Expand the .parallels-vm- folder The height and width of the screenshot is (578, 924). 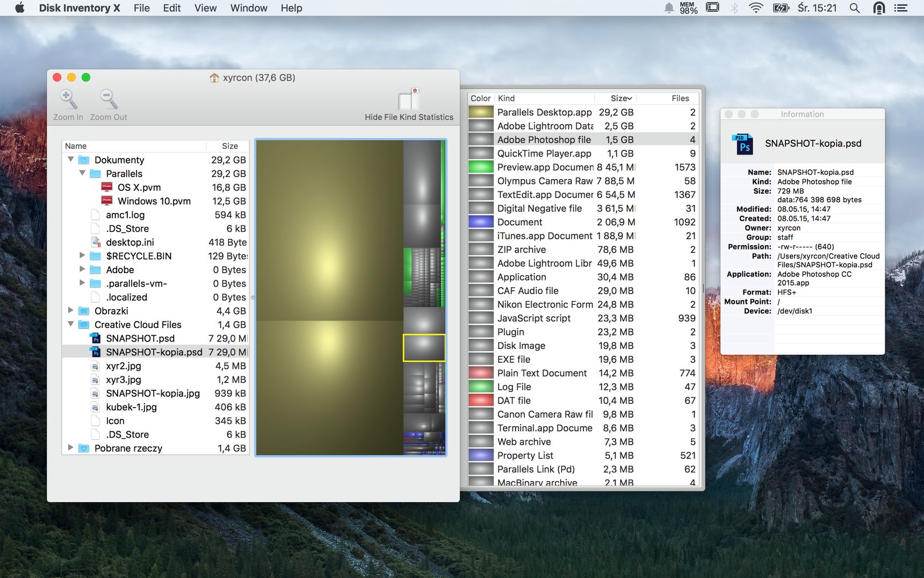click(x=82, y=283)
